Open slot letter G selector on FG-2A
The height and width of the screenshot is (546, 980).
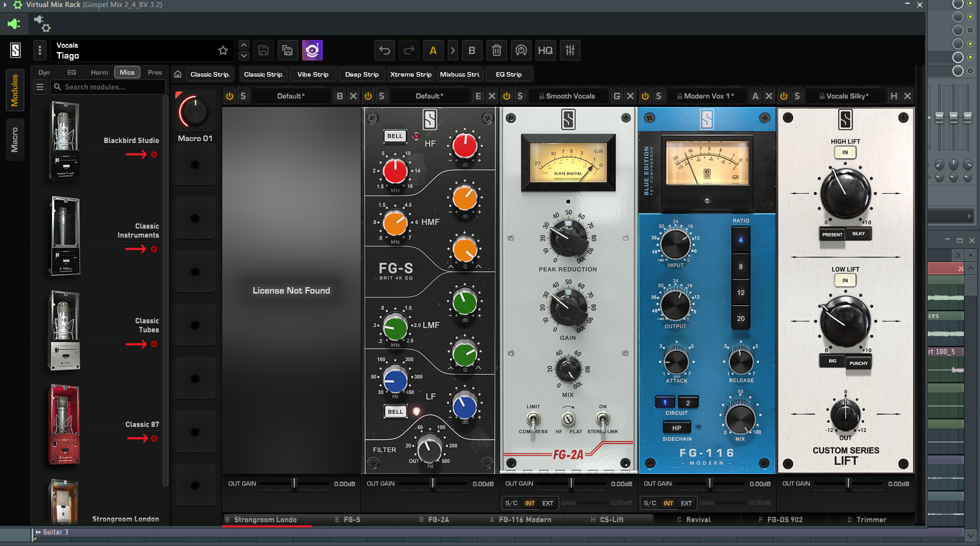[x=617, y=96]
